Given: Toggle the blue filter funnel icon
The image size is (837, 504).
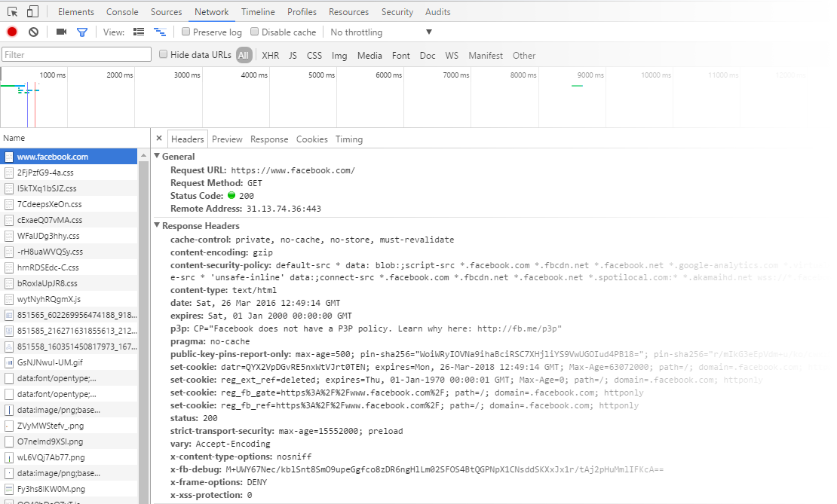Looking at the screenshot, I should point(82,32).
